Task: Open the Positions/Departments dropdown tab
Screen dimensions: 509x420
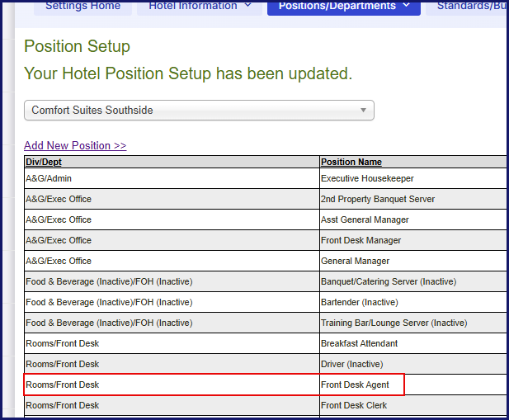Action: pos(343,7)
